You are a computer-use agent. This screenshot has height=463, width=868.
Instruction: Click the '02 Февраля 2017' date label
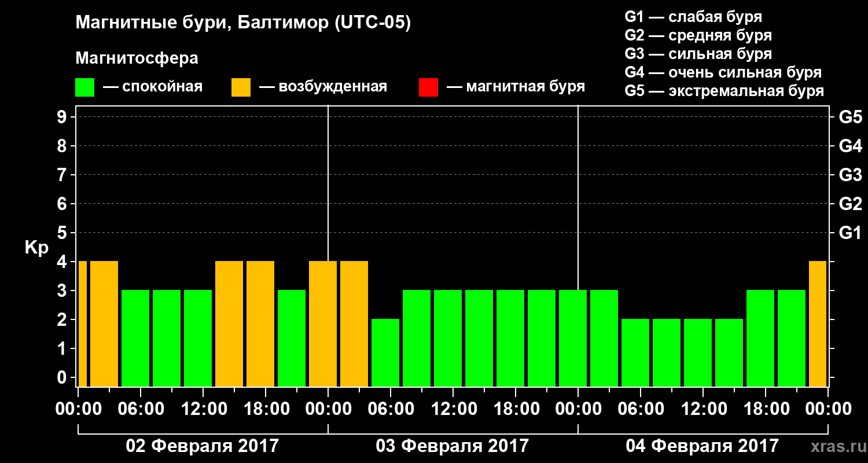(203, 446)
